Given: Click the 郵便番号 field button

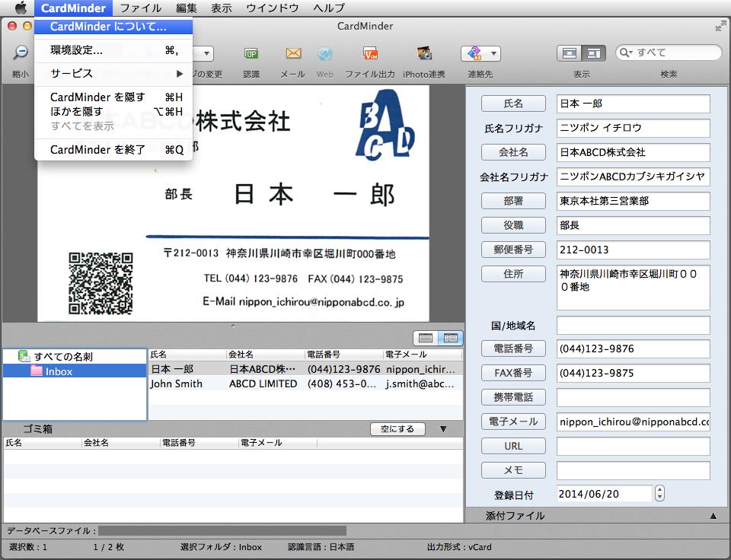Looking at the screenshot, I should tap(513, 250).
